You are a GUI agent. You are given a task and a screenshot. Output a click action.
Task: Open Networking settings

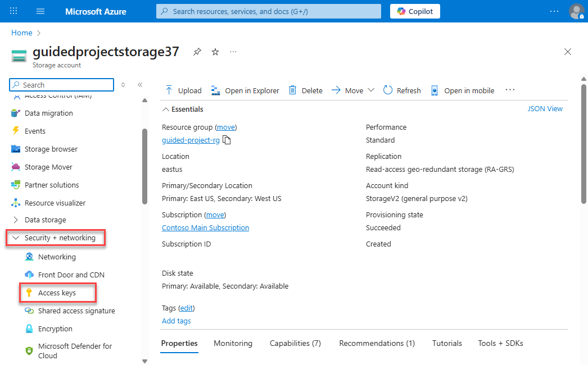[x=50, y=257]
